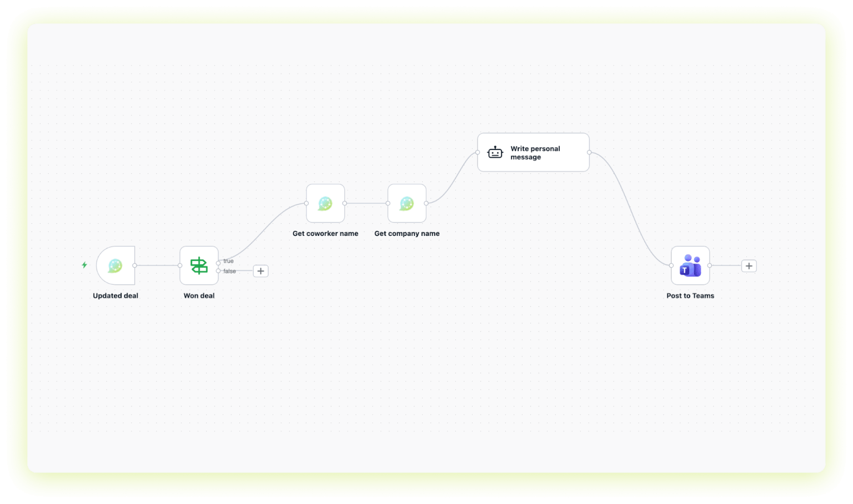Add a step on the false branch

260,271
